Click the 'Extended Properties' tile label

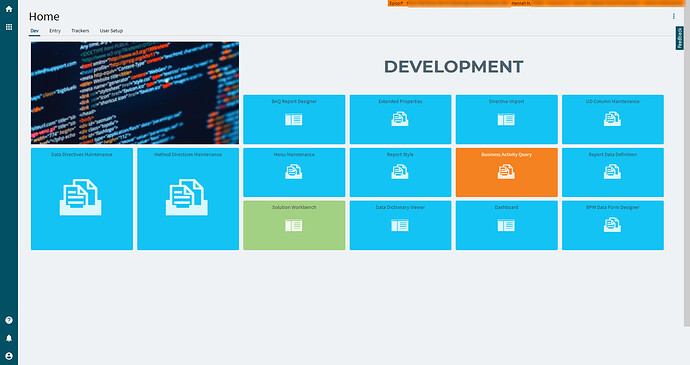pos(400,101)
